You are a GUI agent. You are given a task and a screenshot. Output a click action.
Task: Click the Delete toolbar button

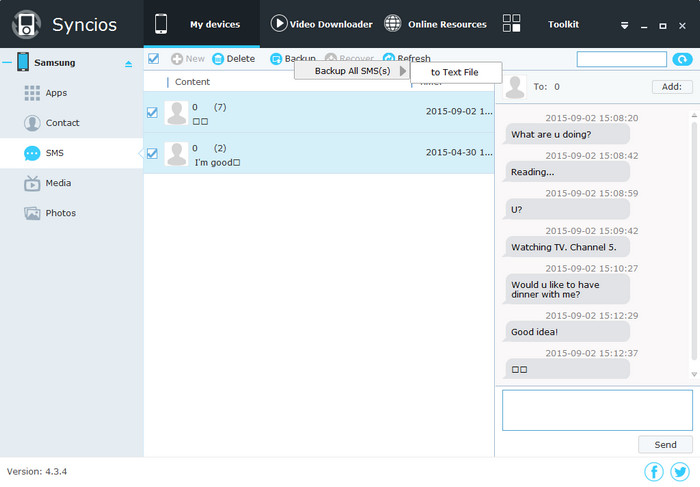tap(233, 58)
